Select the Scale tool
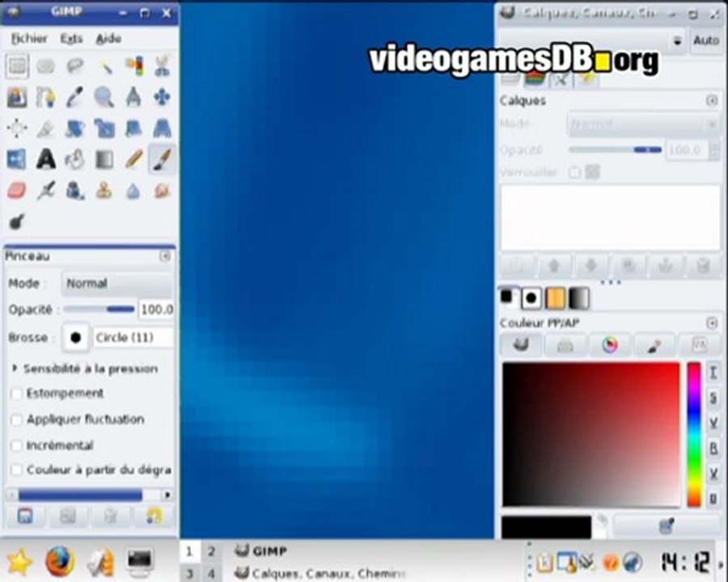 104,129
